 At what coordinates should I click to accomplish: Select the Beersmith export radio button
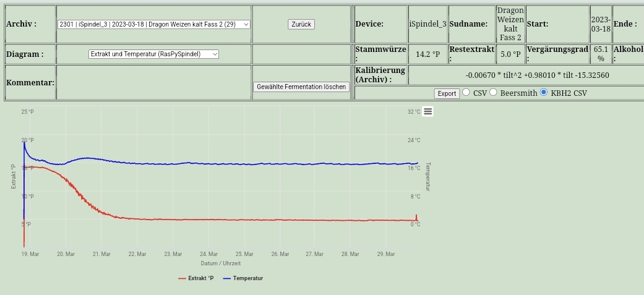coord(494,92)
